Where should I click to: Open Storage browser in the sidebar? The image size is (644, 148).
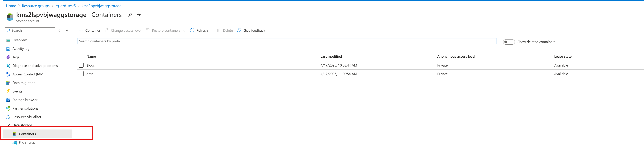pos(25,100)
